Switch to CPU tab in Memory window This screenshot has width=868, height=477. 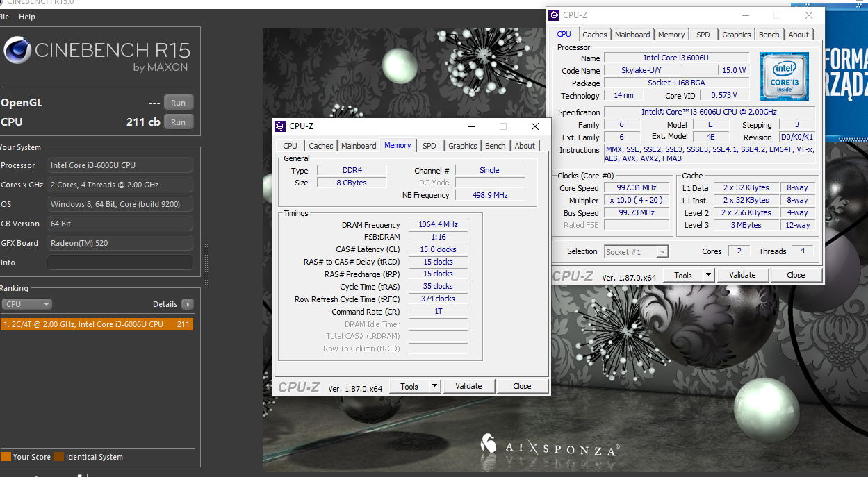(290, 146)
